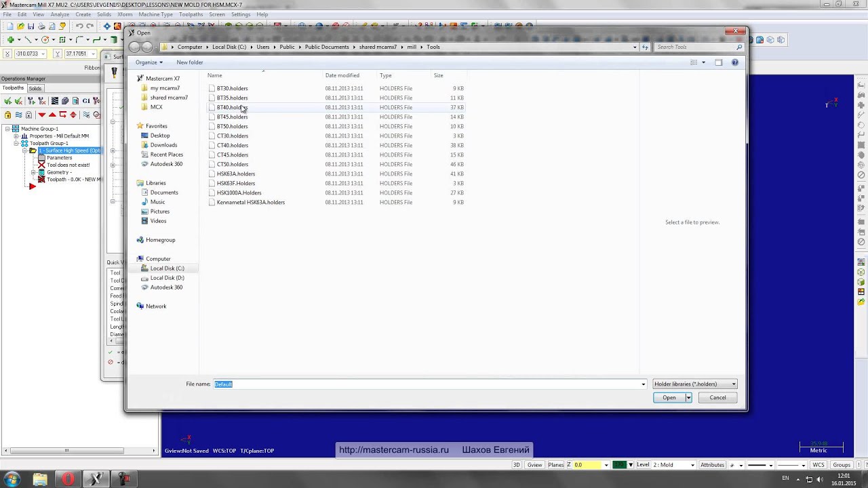
Task: Click the Open button in dialog
Action: [669, 398]
